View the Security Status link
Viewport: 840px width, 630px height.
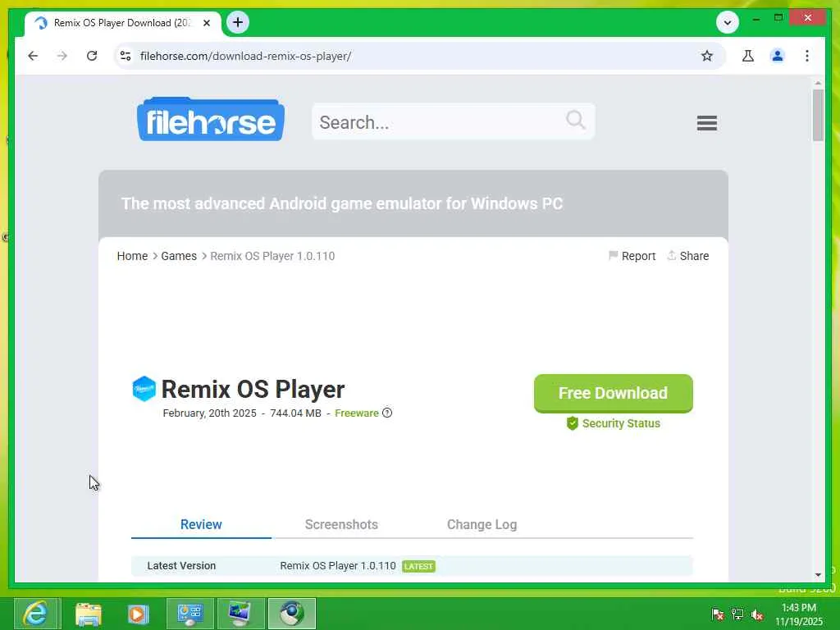(x=621, y=423)
